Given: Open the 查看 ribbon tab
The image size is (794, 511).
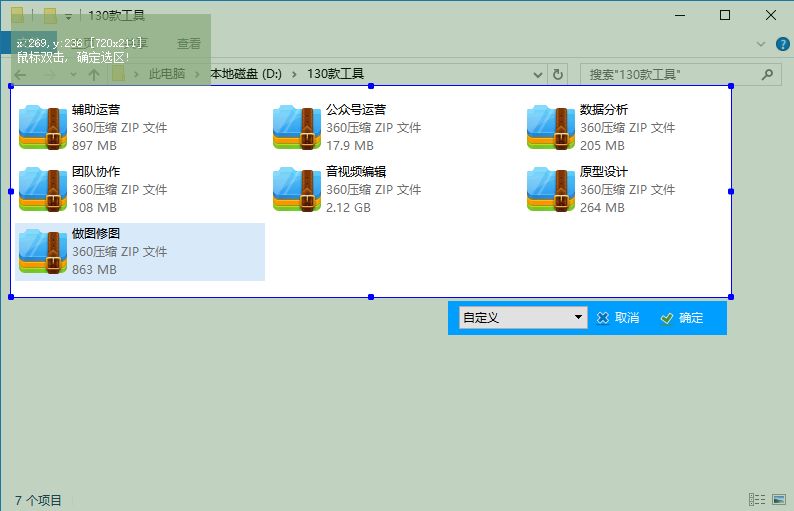Looking at the screenshot, I should (188, 44).
